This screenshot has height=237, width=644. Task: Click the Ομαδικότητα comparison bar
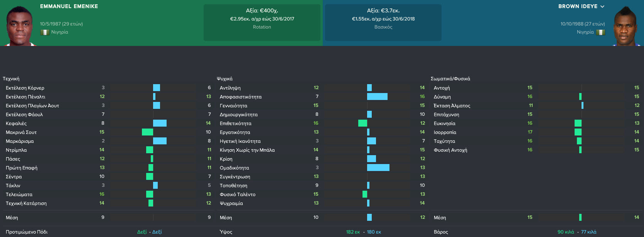(378, 168)
